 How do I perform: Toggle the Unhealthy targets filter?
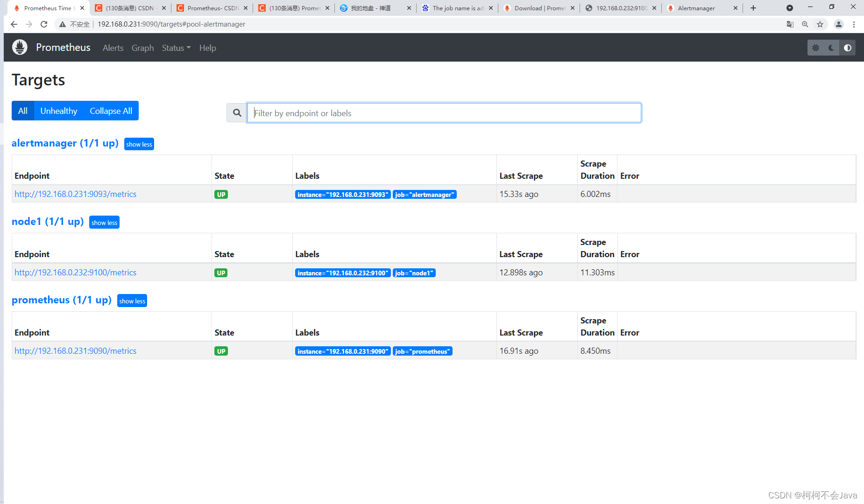(59, 111)
